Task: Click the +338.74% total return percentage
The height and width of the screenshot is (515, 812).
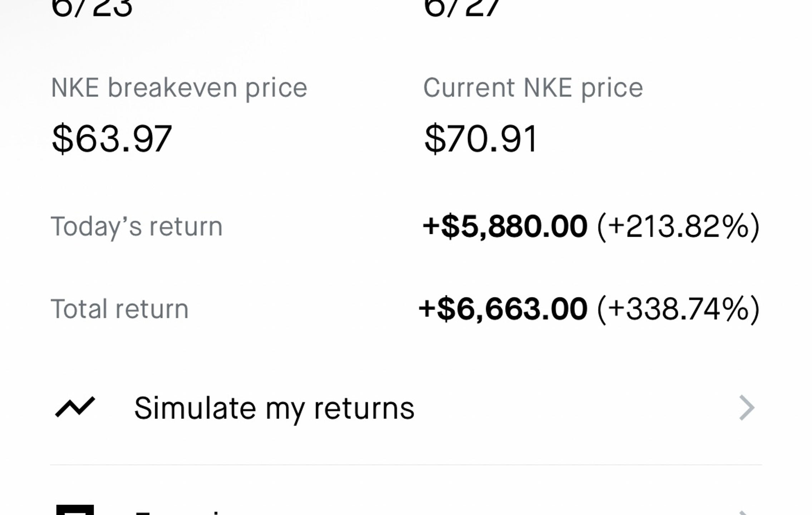Action: pyautogui.click(x=678, y=310)
